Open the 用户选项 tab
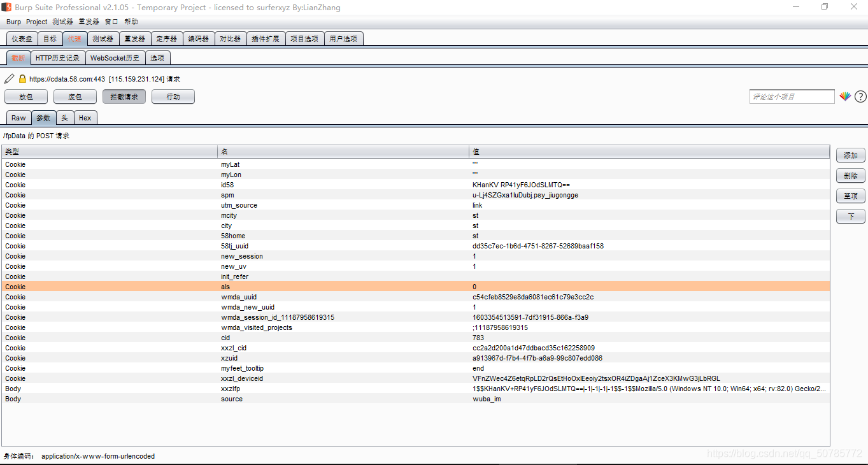 click(343, 39)
